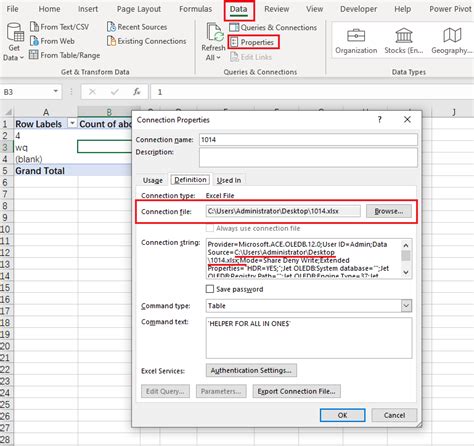Import data From Table/Range
Screen dimensions: 474x446
click(x=64, y=55)
